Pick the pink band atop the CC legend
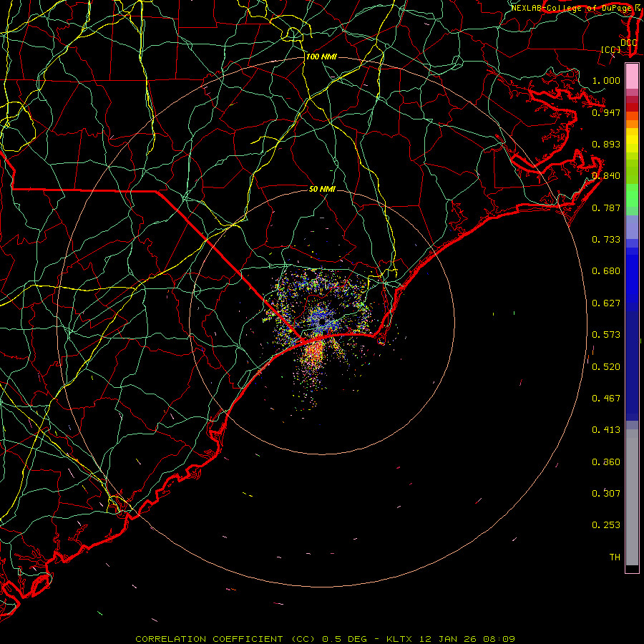This screenshot has width=644, height=644. coord(632,77)
